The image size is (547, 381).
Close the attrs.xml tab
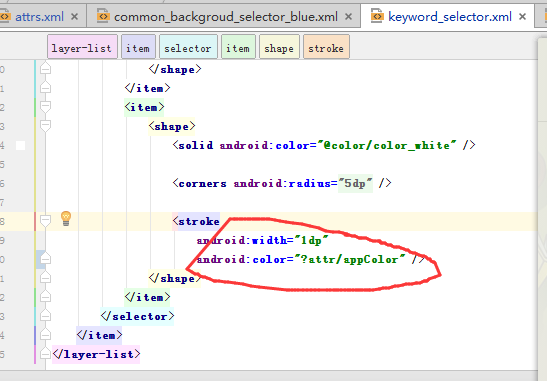click(74, 16)
